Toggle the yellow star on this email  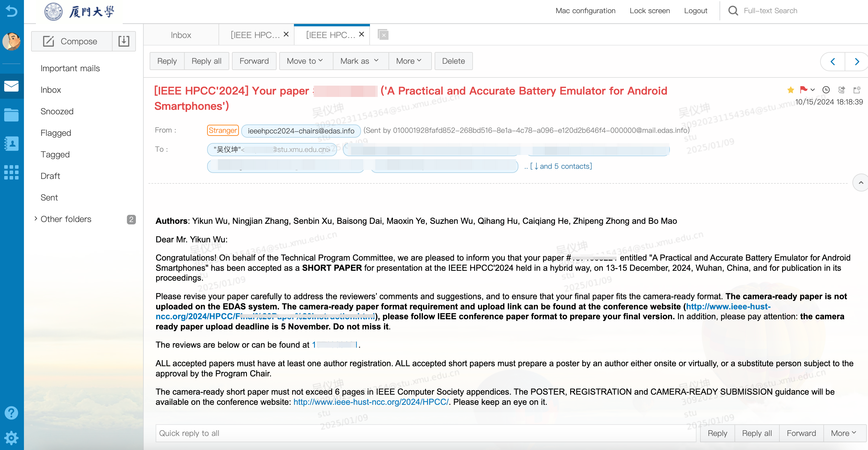coord(790,90)
